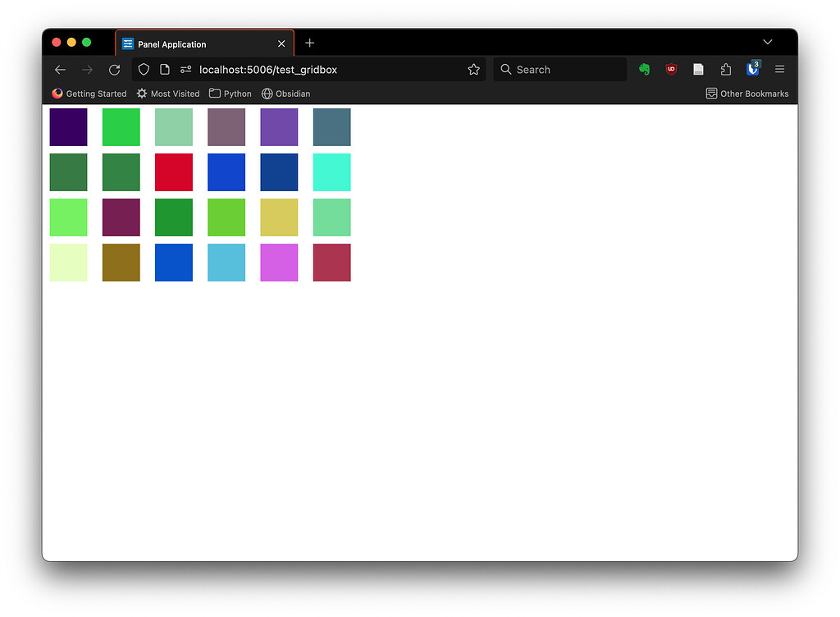Open the Other Bookmarks dropdown
This screenshot has height=617, width=840.
(747, 94)
